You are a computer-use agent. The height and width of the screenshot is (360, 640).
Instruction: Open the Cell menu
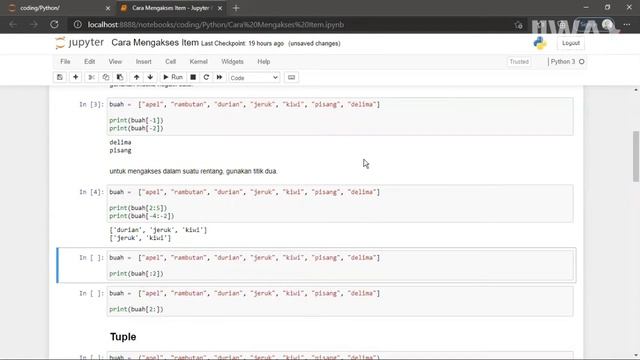170,62
